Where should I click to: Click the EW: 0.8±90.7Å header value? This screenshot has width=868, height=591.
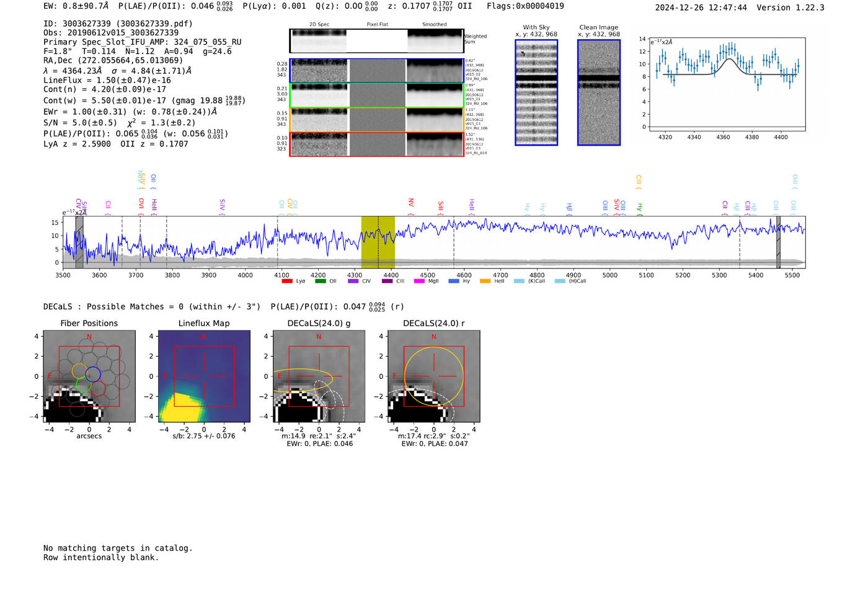[x=76, y=6]
